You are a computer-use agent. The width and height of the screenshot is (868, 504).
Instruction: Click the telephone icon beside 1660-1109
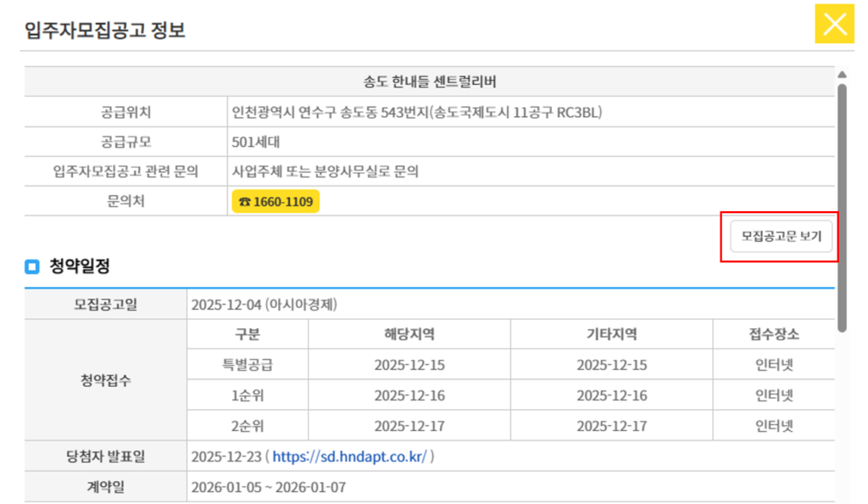point(245,202)
